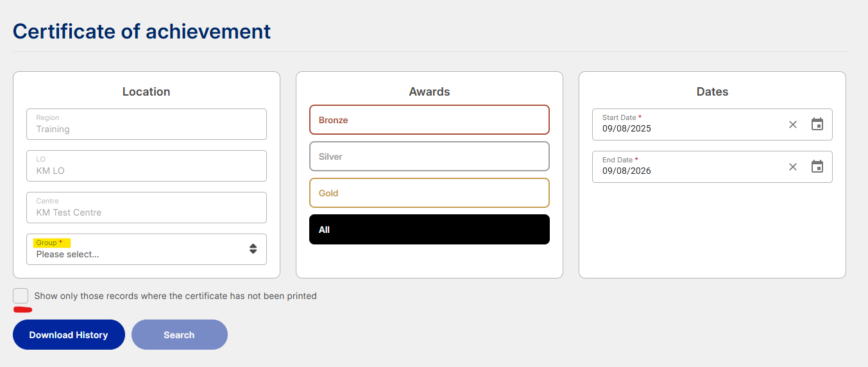Select the Silver award option
The height and width of the screenshot is (367, 868).
(429, 157)
